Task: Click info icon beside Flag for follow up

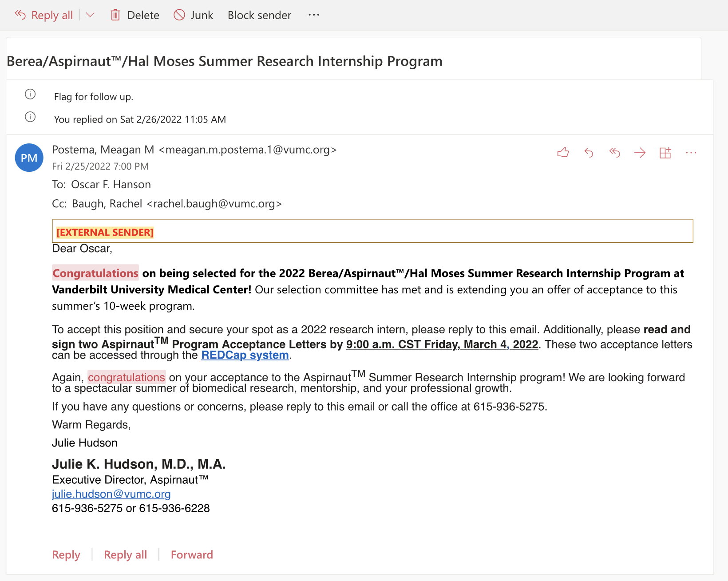Action: pos(30,94)
